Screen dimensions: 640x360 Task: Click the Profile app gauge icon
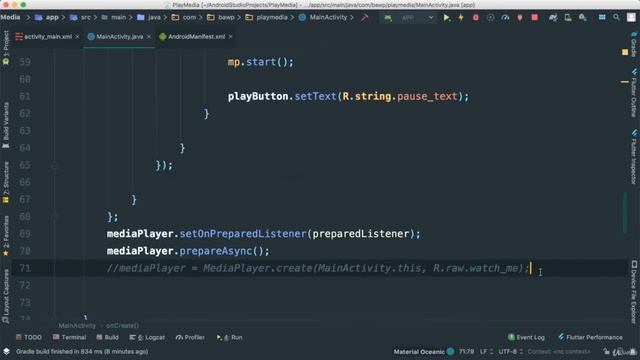tap(505, 18)
